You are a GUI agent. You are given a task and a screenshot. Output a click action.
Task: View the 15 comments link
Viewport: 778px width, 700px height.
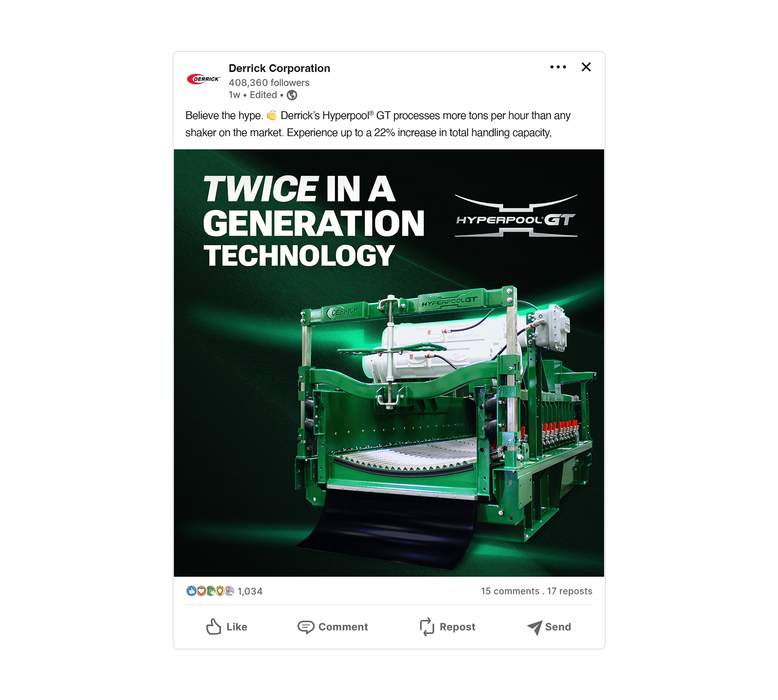(x=510, y=591)
